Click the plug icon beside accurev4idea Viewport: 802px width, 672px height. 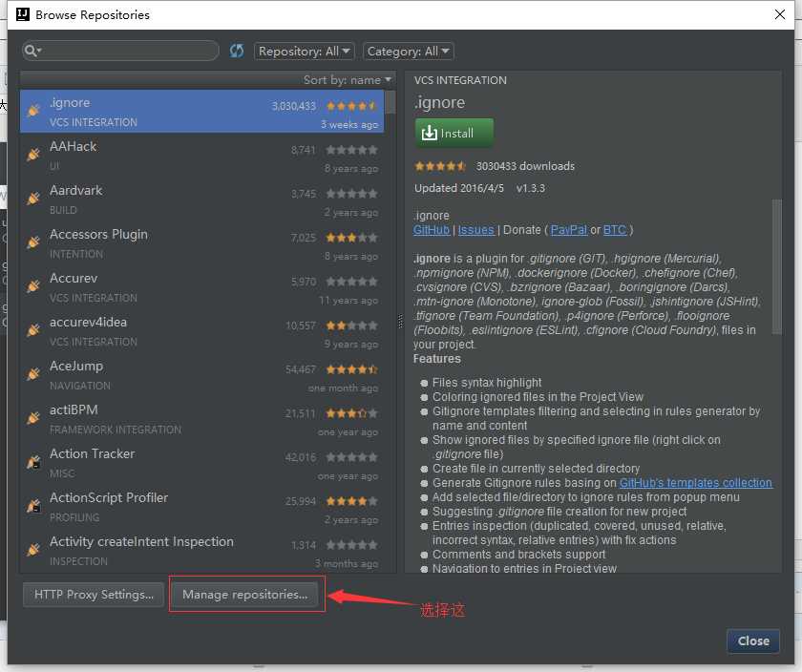(x=33, y=330)
